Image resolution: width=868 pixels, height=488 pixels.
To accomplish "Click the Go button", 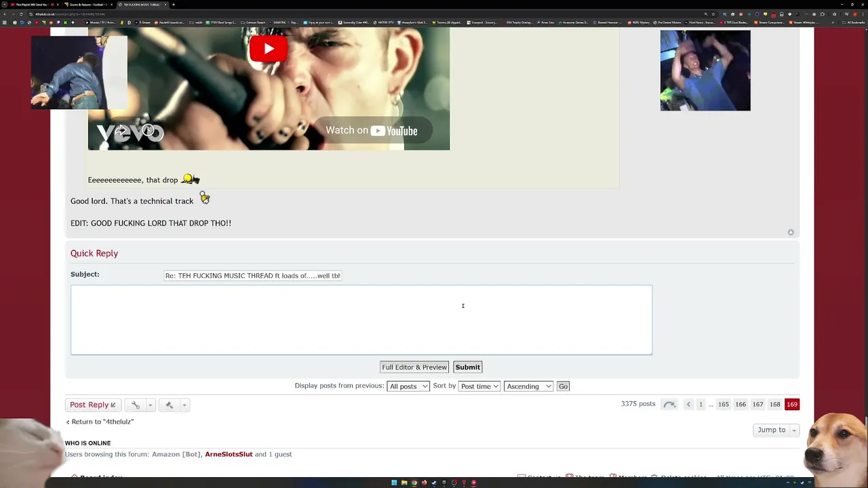I will [x=563, y=386].
